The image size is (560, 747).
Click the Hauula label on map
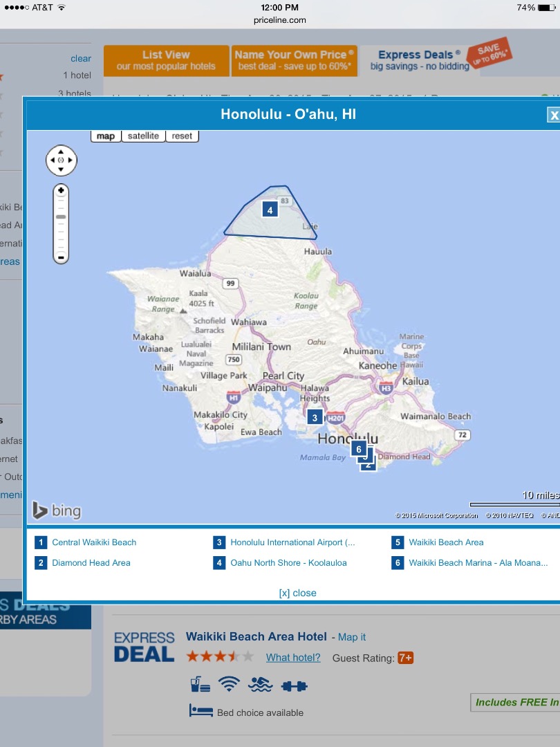coord(318,251)
